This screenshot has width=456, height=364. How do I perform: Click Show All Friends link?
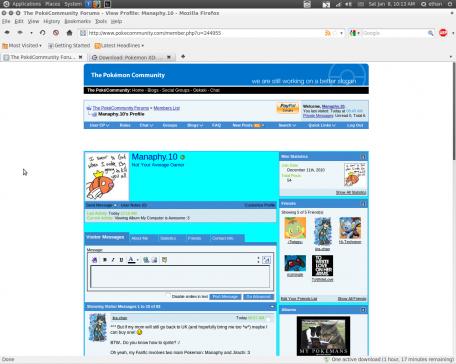(352, 299)
